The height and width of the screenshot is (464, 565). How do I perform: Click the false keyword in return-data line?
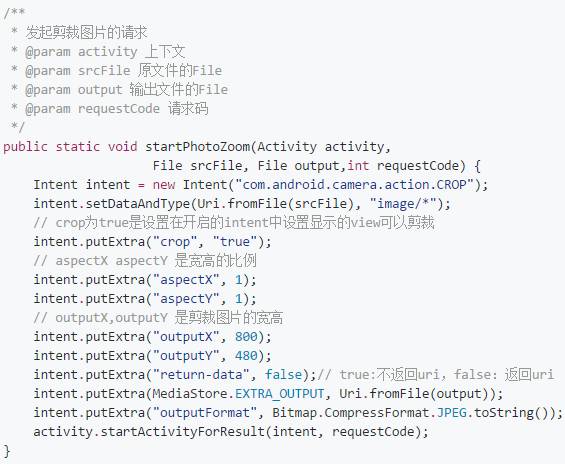[x=284, y=375]
